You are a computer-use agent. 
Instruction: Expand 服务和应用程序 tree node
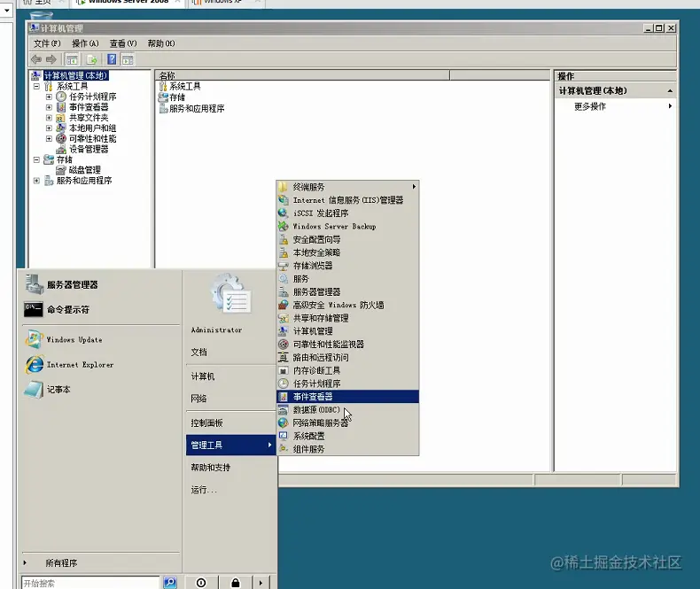(x=36, y=181)
